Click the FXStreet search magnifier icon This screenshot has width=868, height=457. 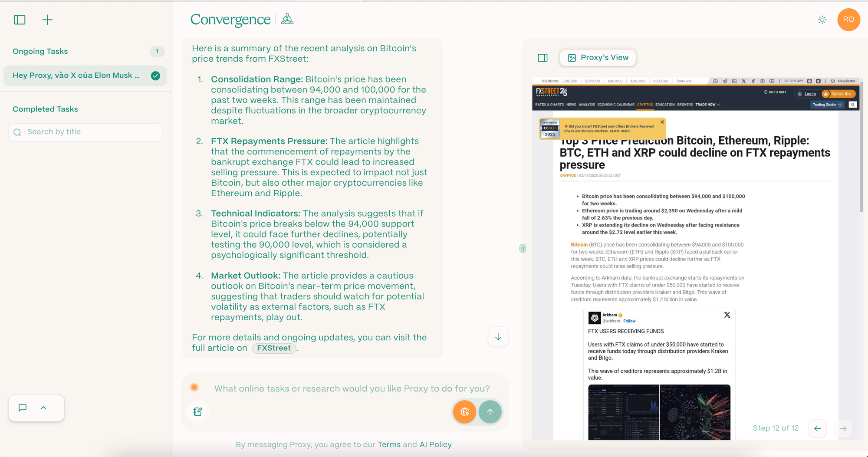(x=853, y=105)
